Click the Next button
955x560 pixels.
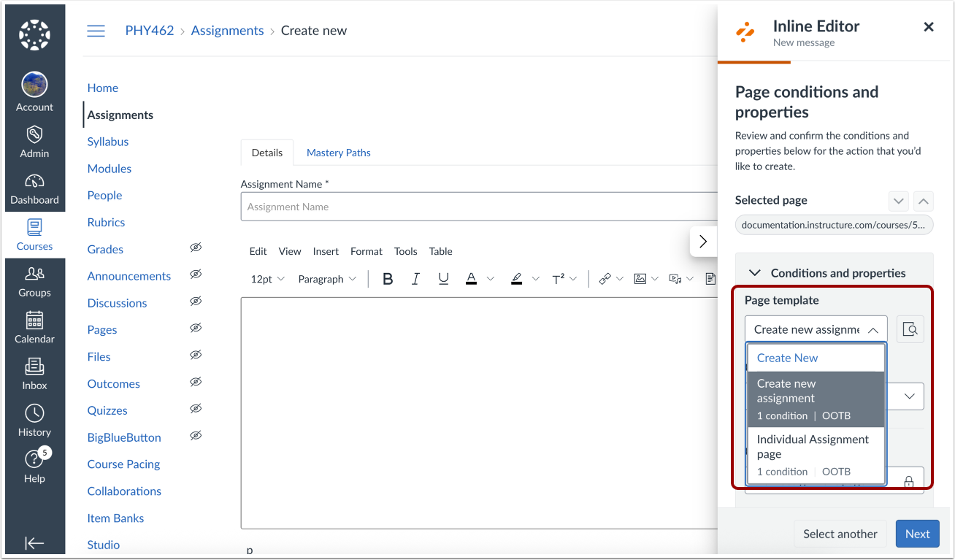coord(917,533)
